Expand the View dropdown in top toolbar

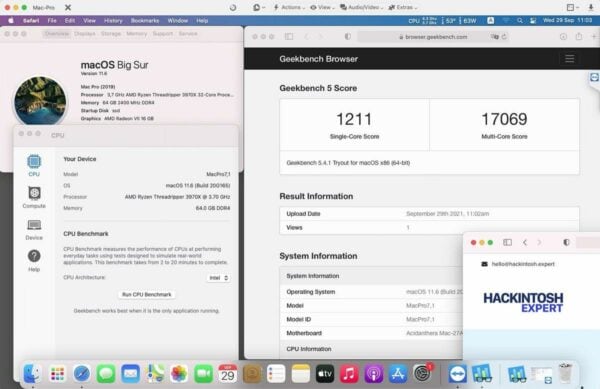(x=322, y=7)
